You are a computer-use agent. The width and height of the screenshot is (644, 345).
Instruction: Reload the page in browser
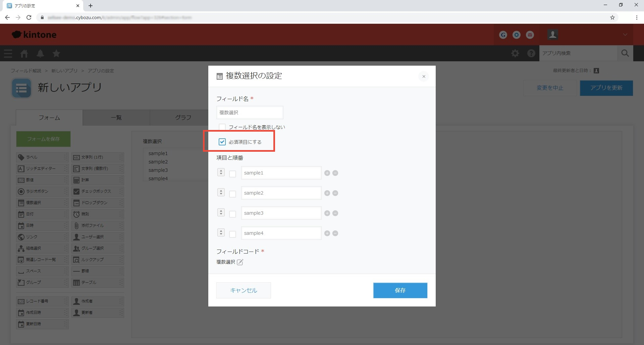coord(29,17)
